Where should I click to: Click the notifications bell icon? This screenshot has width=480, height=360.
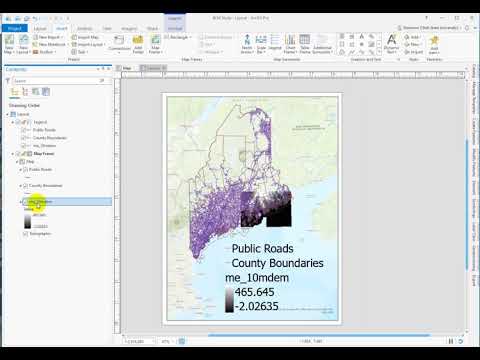[467, 28]
